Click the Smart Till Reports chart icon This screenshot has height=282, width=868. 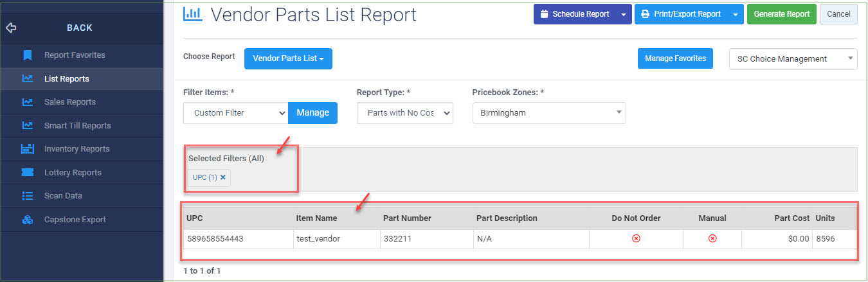coord(27,125)
